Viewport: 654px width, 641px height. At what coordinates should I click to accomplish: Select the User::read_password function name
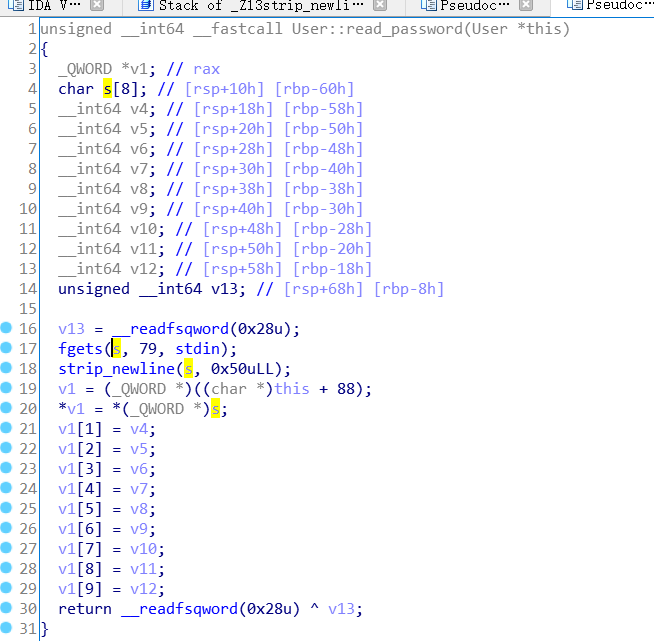pos(378,29)
